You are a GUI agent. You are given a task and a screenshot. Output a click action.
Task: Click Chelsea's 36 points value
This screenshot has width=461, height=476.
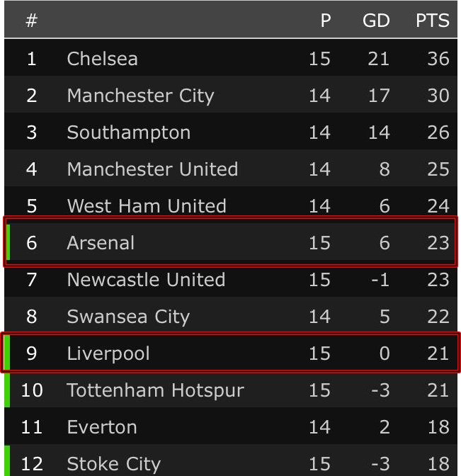pos(438,59)
